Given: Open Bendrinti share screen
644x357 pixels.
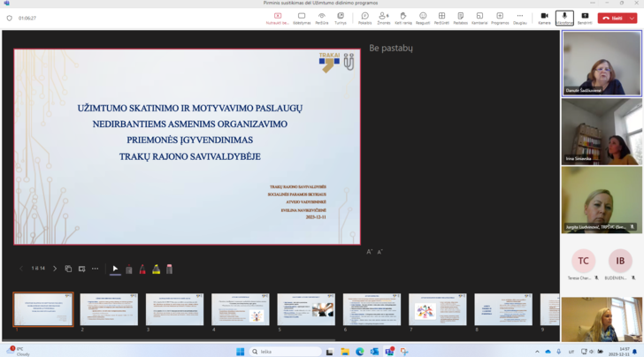Looking at the screenshot, I should (x=585, y=18).
